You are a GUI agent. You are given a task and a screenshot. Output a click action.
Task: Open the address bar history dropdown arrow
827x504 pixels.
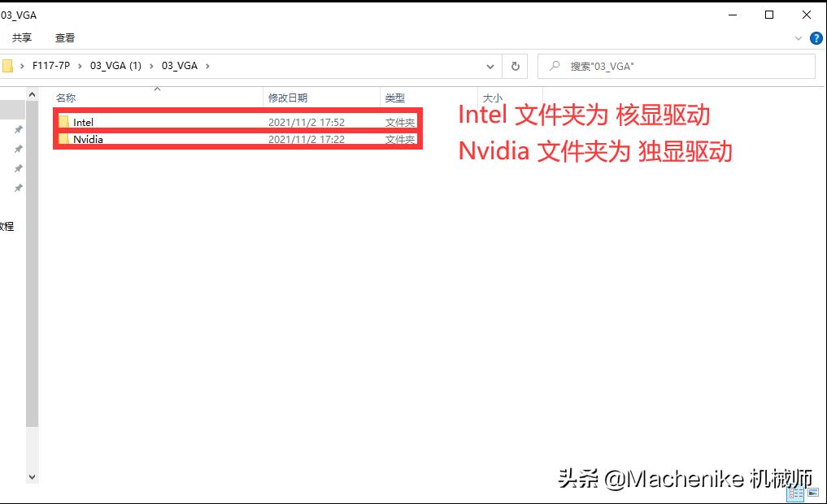pos(490,66)
